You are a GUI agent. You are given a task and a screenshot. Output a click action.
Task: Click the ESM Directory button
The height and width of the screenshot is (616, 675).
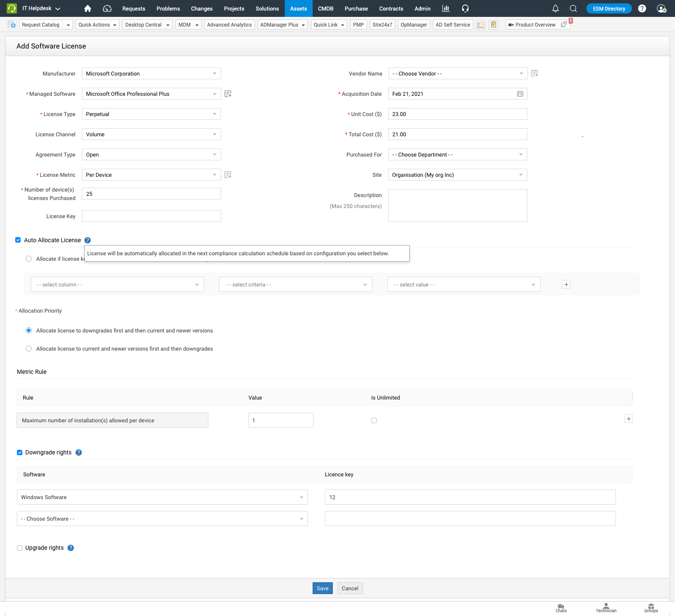pos(609,8)
